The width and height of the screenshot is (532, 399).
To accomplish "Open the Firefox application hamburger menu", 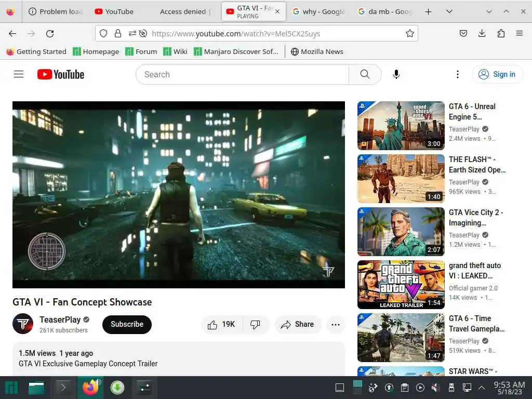I will (x=519, y=33).
